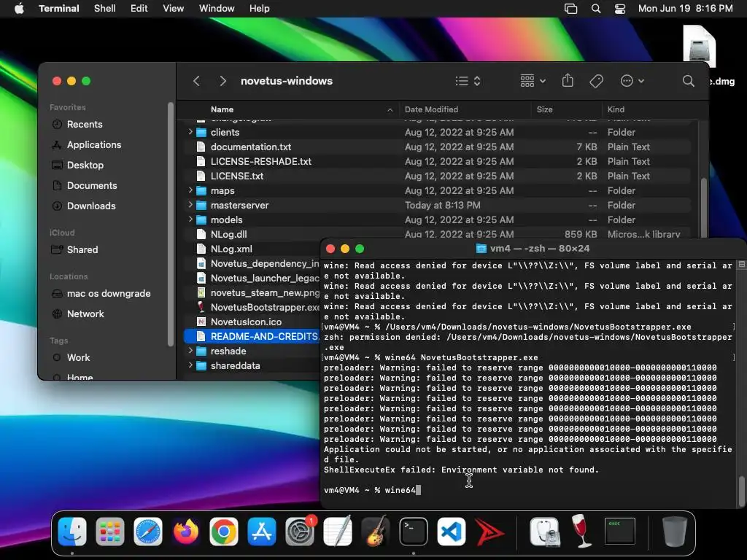
Task: Click the Share icon in Finder toolbar
Action: pos(568,80)
